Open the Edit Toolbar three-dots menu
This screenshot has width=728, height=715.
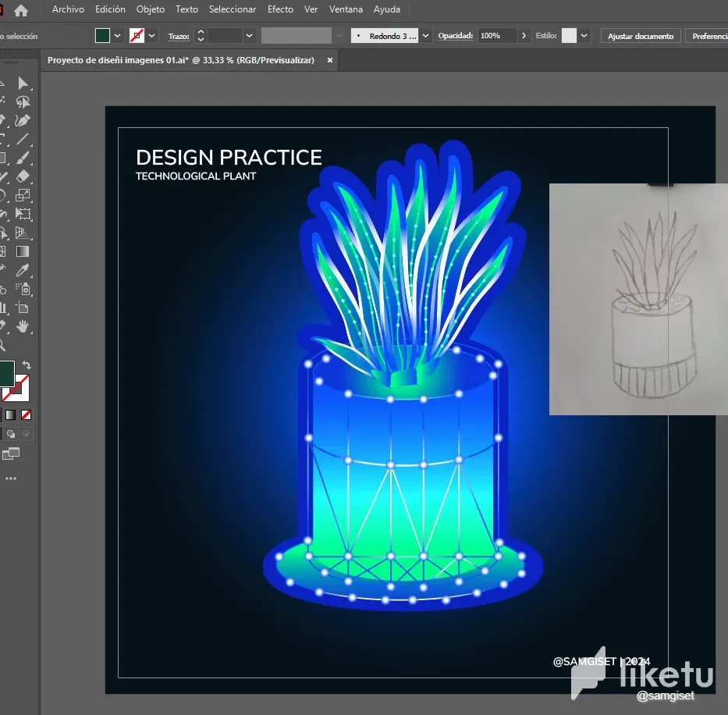coord(11,478)
